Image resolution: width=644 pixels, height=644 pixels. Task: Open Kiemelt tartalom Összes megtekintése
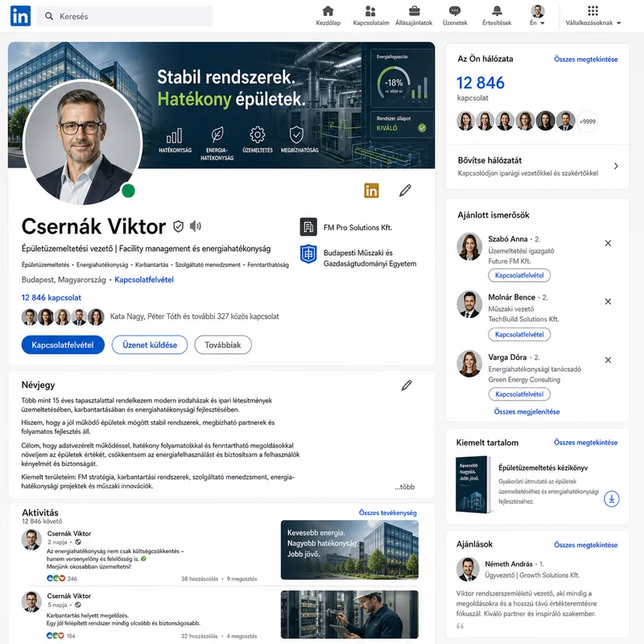coord(586,442)
